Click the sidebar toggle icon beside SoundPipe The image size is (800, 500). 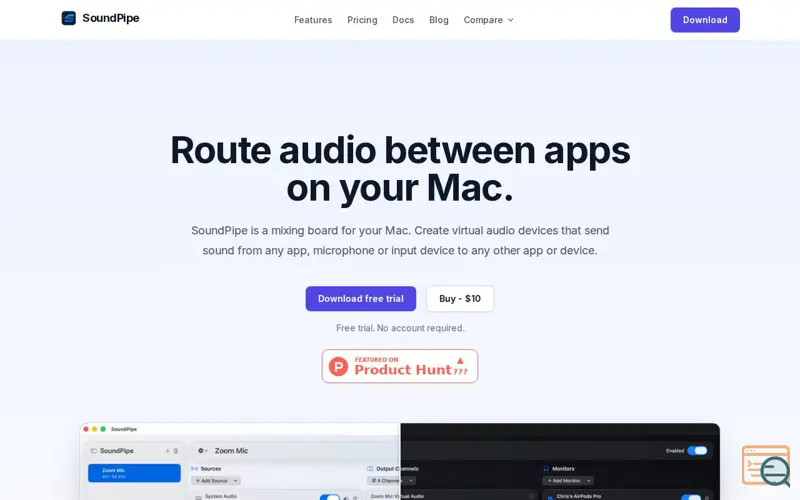point(93,451)
